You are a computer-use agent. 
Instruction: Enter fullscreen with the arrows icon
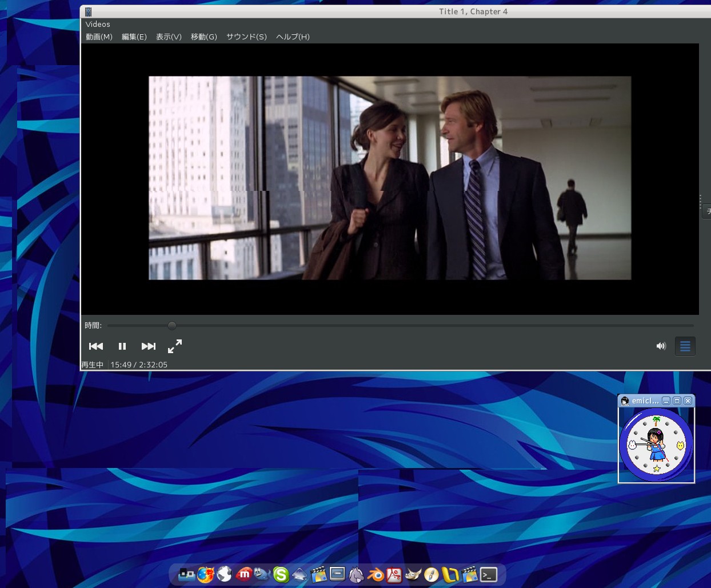pos(175,346)
